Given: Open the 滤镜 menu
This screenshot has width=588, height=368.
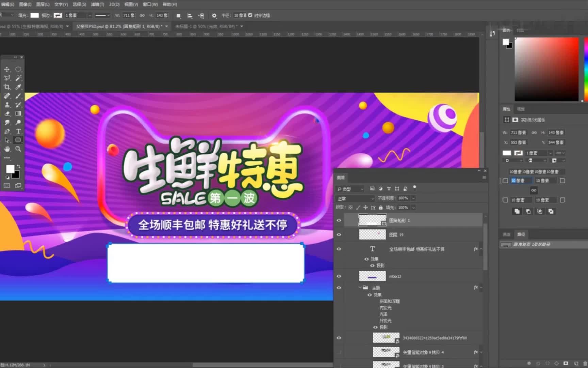Looking at the screenshot, I should [97, 4].
